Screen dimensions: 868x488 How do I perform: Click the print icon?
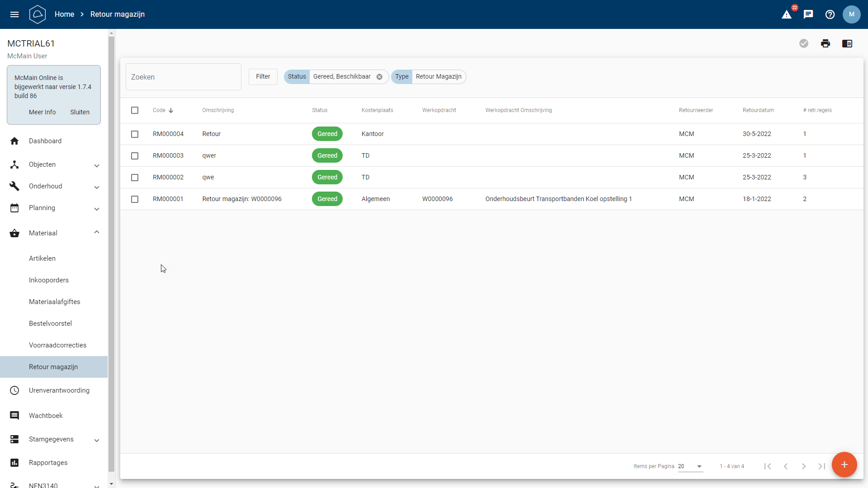coord(826,43)
